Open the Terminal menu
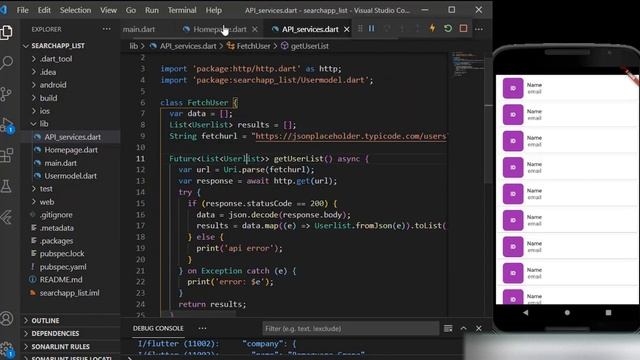This screenshot has height=360, width=640. [x=182, y=10]
